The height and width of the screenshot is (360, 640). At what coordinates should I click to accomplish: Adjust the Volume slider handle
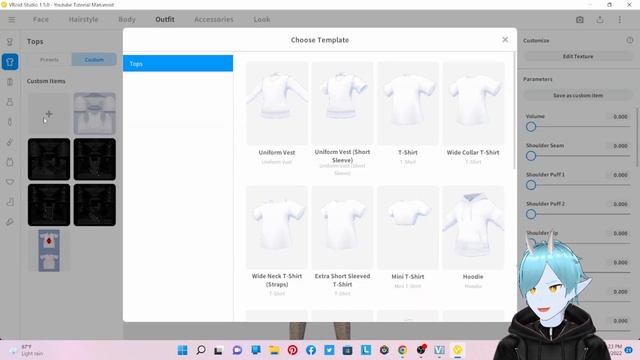coord(531,127)
